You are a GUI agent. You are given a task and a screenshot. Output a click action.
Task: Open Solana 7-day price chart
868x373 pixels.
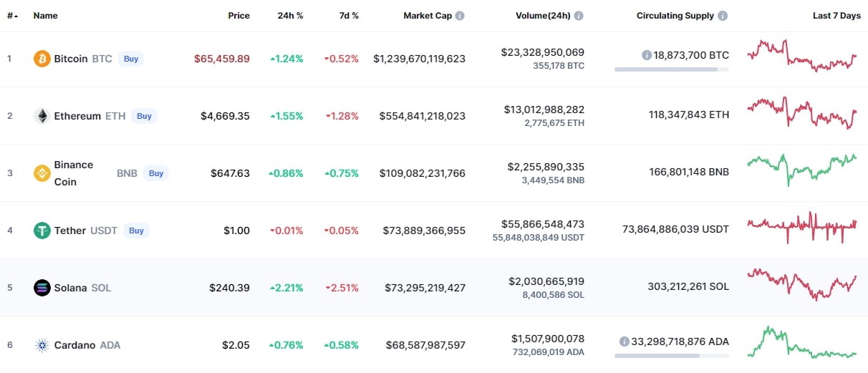pyautogui.click(x=802, y=285)
